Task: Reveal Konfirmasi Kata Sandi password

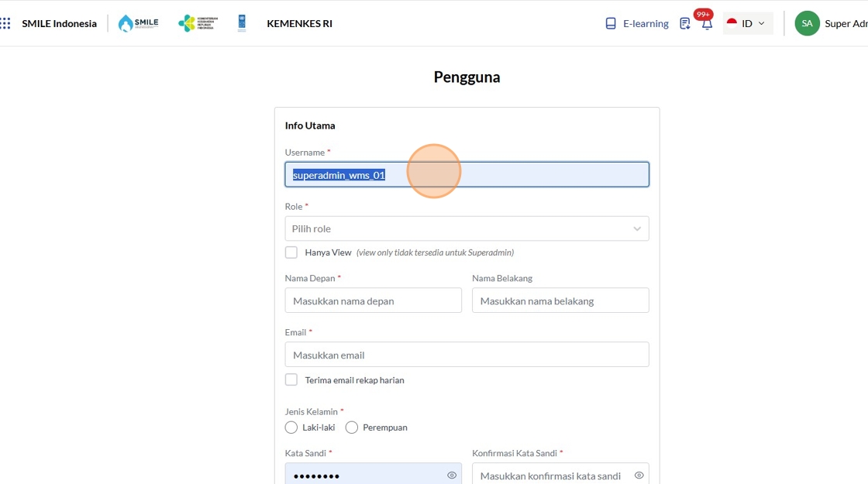Action: click(x=639, y=475)
